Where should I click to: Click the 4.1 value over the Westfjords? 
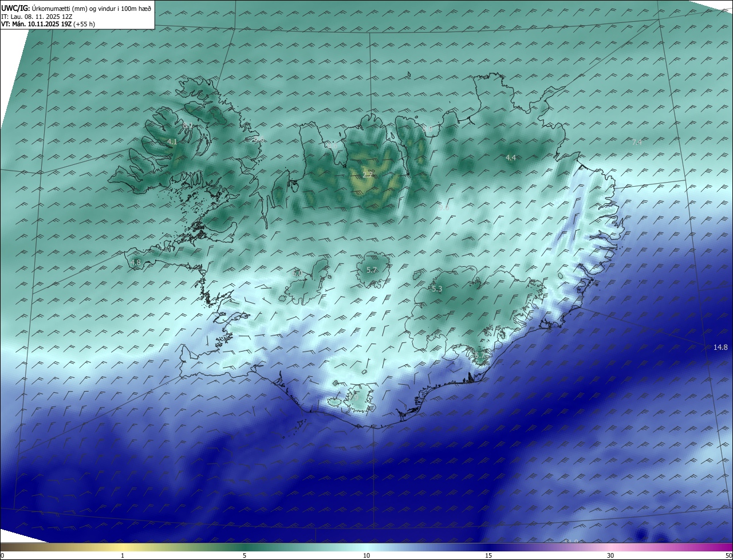click(172, 141)
